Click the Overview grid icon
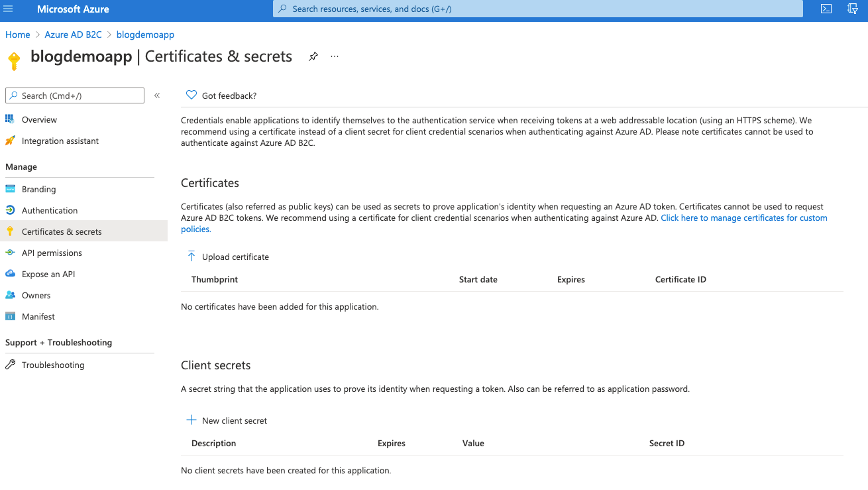The height and width of the screenshot is (490, 868). point(10,119)
